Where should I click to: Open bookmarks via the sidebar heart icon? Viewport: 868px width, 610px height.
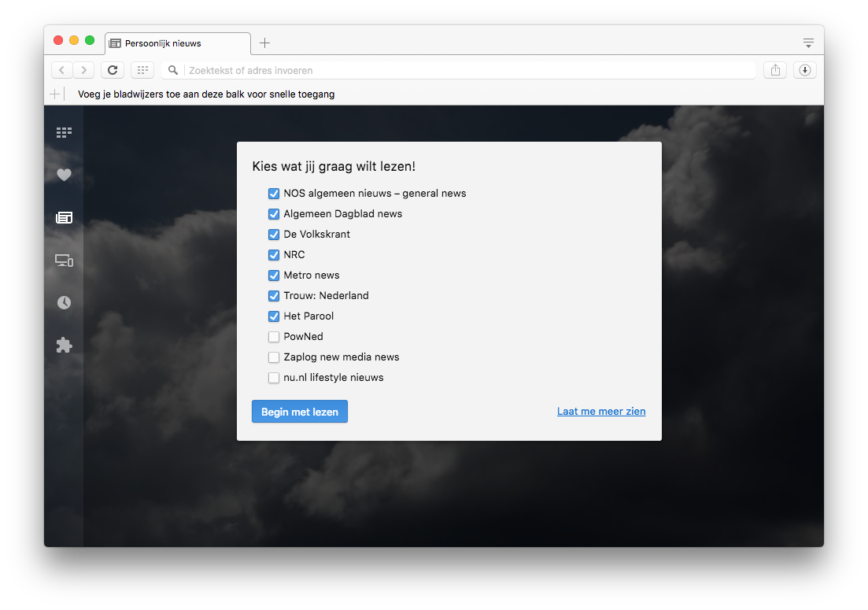click(64, 176)
